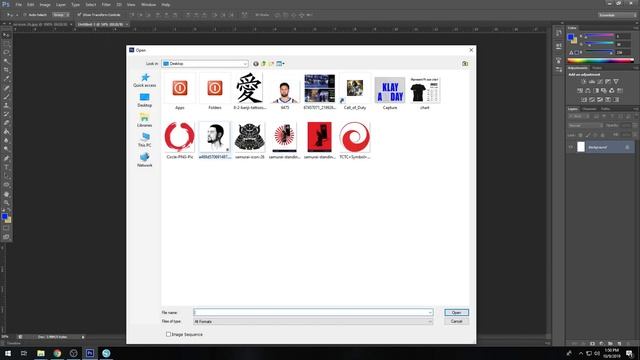640x360 pixels.
Task: Open Libraries in dialog sidebar
Action: [x=144, y=120]
